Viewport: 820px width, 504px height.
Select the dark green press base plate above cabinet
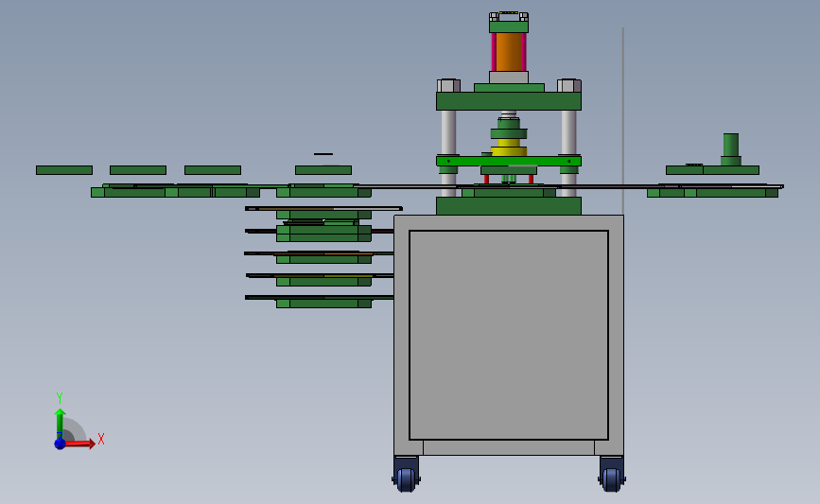pos(508,206)
